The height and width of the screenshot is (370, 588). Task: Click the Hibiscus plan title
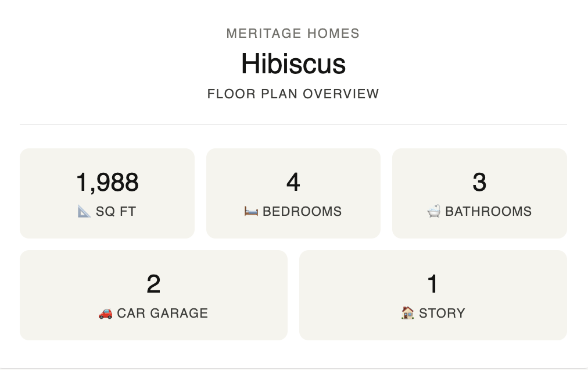(293, 63)
